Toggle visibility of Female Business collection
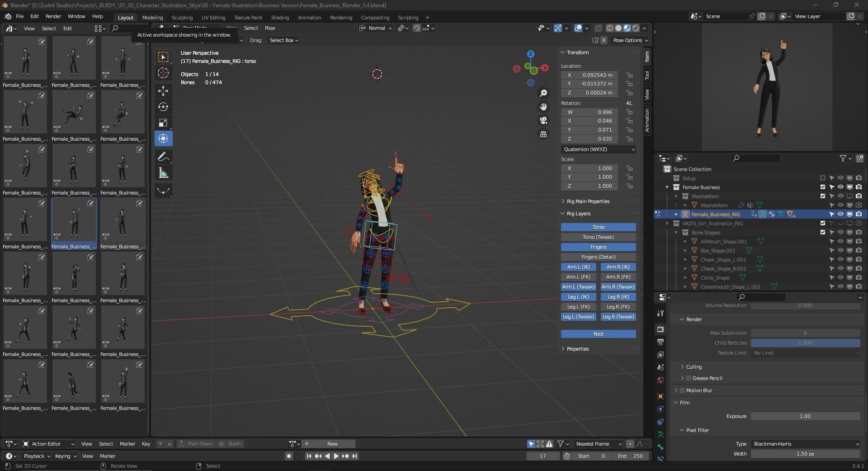Screen dimensions: 868x471 [840, 187]
